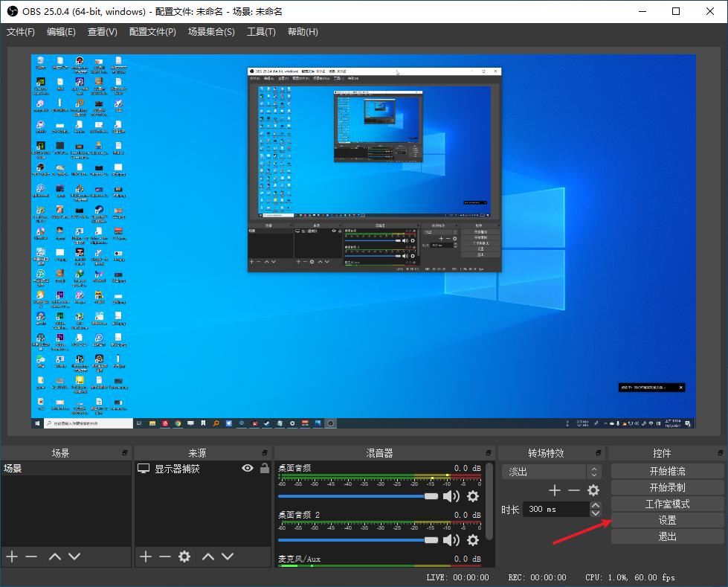Viewport: 728px width, 587px height.
Task: Hide the 显示器捕获 source via eye icon
Action: [248, 469]
